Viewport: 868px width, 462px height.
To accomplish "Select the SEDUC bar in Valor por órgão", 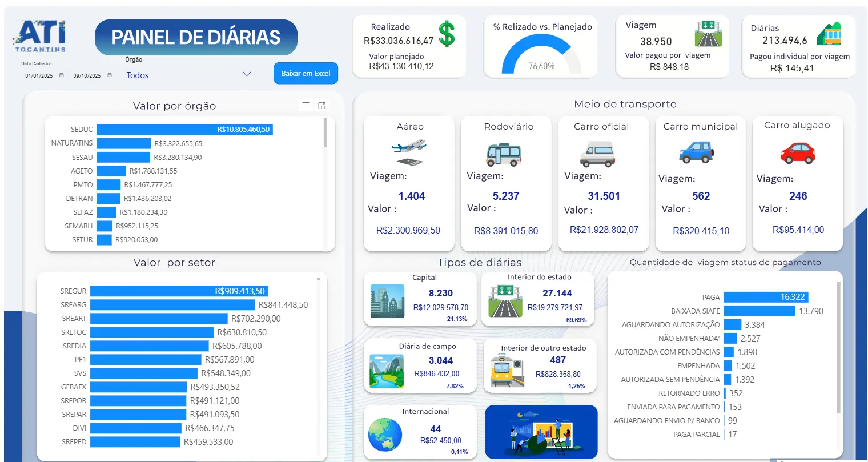I will [186, 130].
